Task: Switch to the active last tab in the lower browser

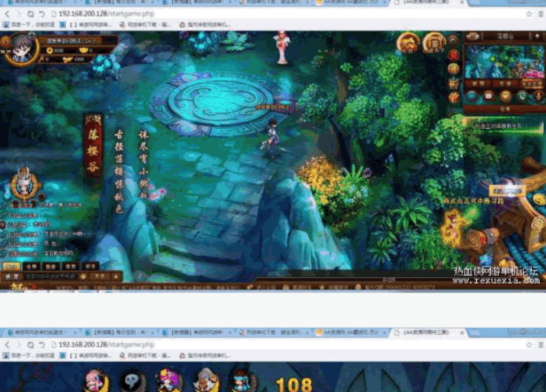Action: (428, 332)
